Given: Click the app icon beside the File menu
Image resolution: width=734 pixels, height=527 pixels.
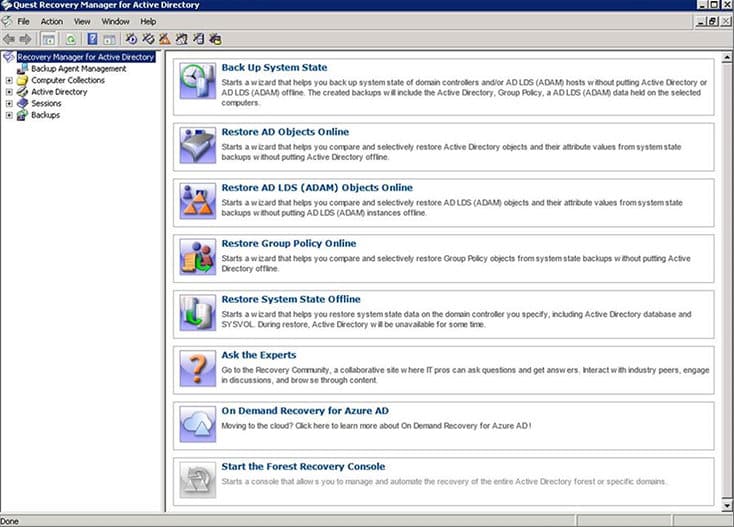Looking at the screenshot, I should (x=7, y=21).
